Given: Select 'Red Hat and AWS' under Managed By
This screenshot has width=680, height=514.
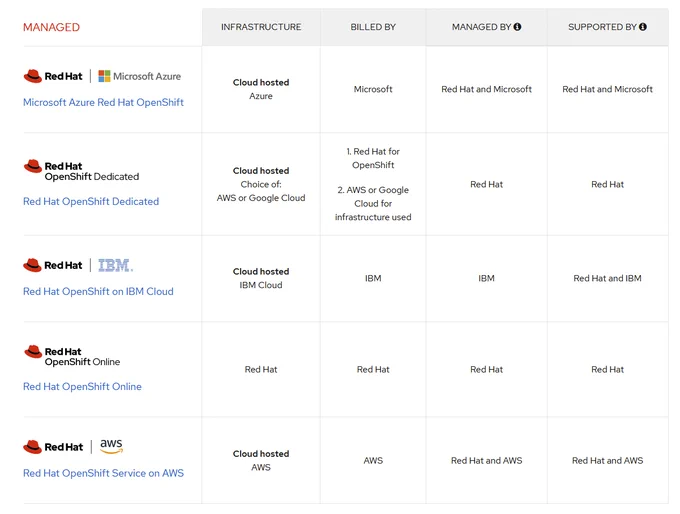Looking at the screenshot, I should [487, 461].
